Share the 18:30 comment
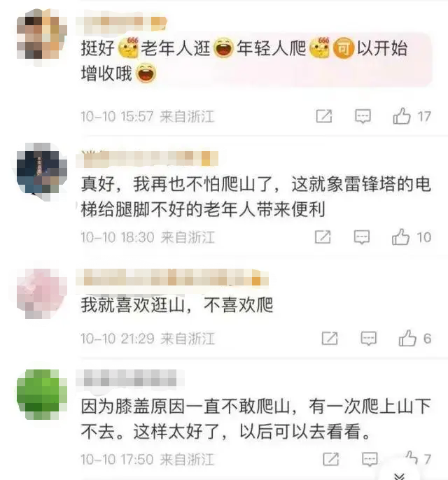The image size is (448, 480). (323, 237)
